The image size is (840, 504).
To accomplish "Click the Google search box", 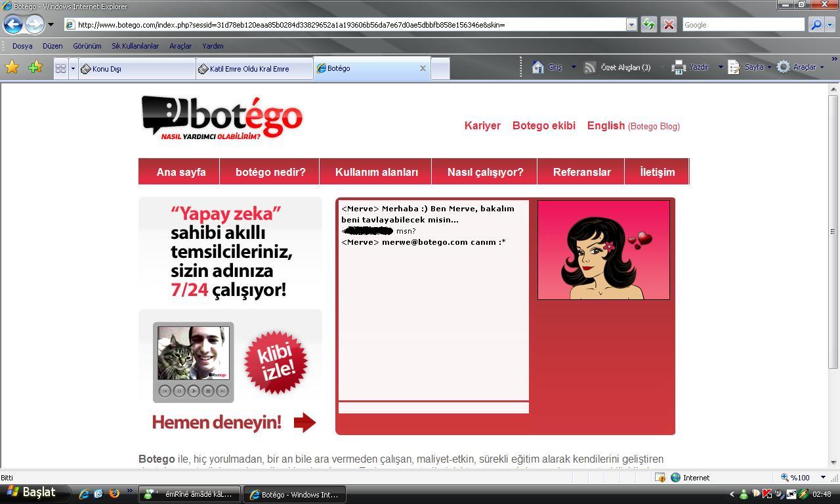I will pyautogui.click(x=743, y=24).
